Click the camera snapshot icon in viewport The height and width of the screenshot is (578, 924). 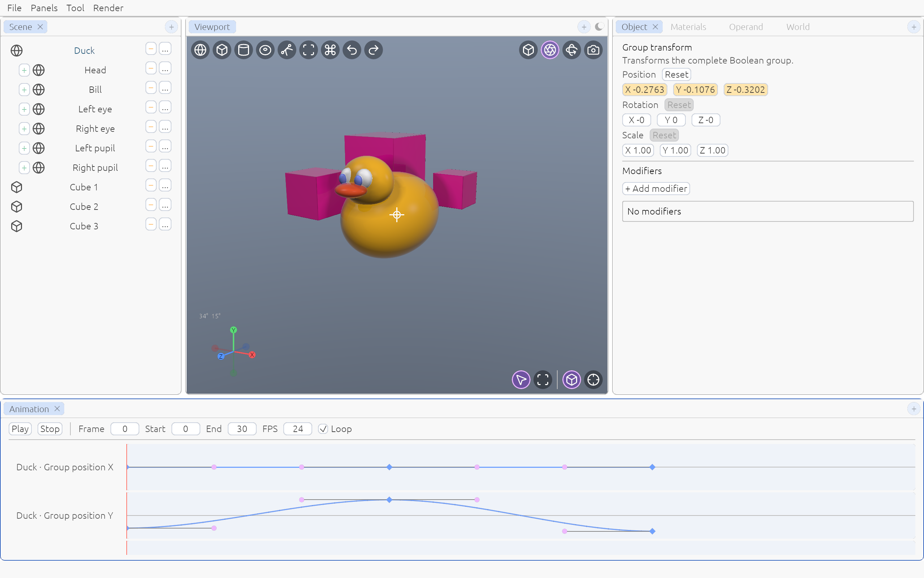(593, 50)
